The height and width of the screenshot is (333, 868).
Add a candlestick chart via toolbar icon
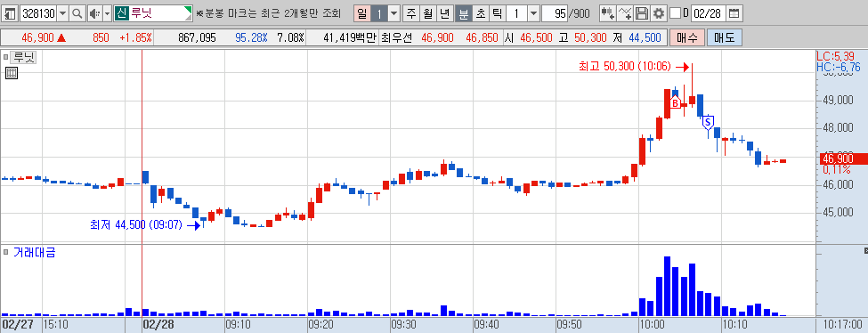click(608, 13)
